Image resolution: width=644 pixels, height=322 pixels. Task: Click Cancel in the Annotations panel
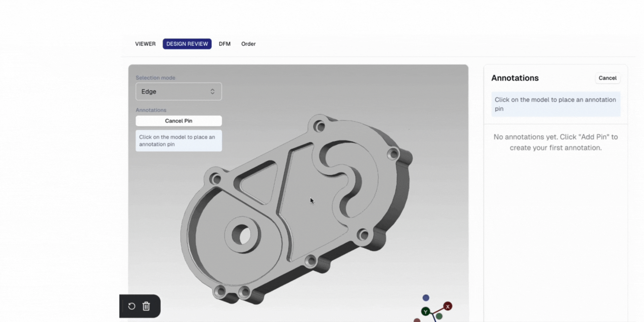click(607, 78)
